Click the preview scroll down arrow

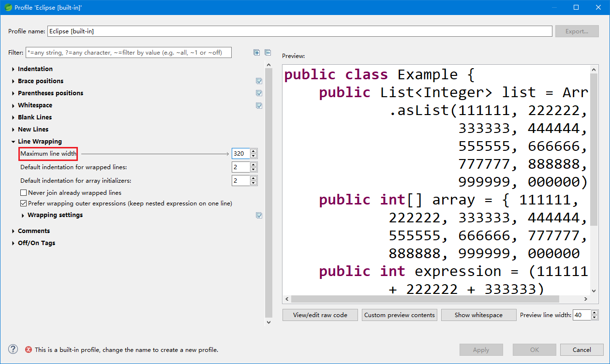coord(594,291)
